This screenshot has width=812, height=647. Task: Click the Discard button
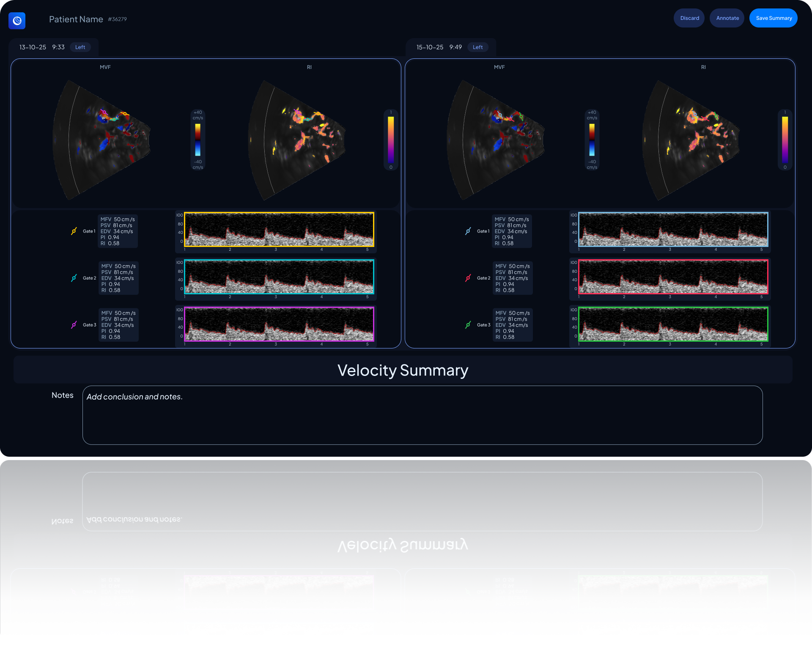[689, 18]
